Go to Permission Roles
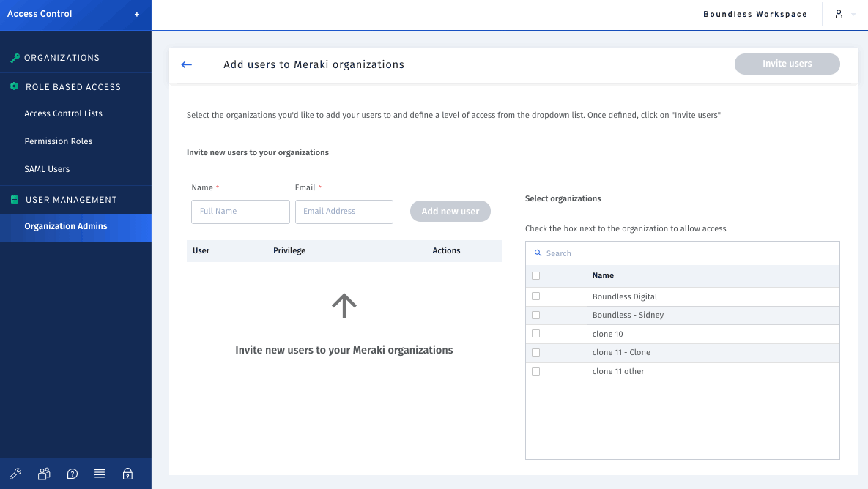This screenshot has height=489, width=868. tap(58, 141)
